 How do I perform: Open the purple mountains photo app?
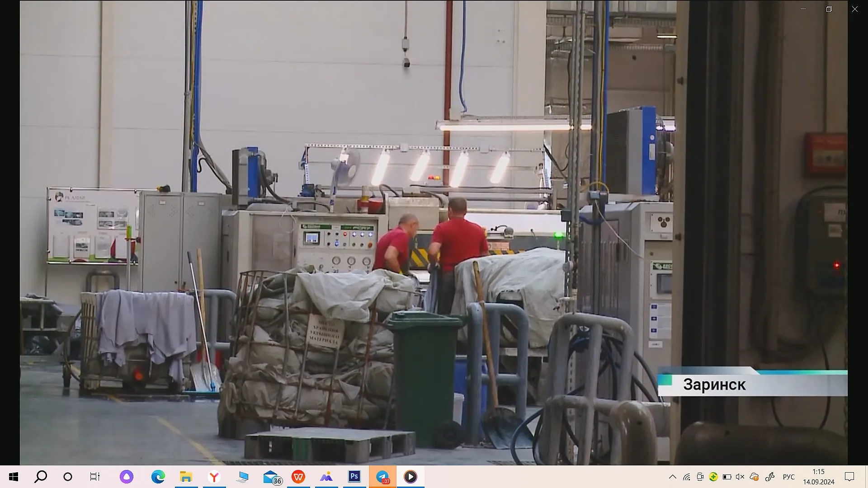(x=326, y=477)
